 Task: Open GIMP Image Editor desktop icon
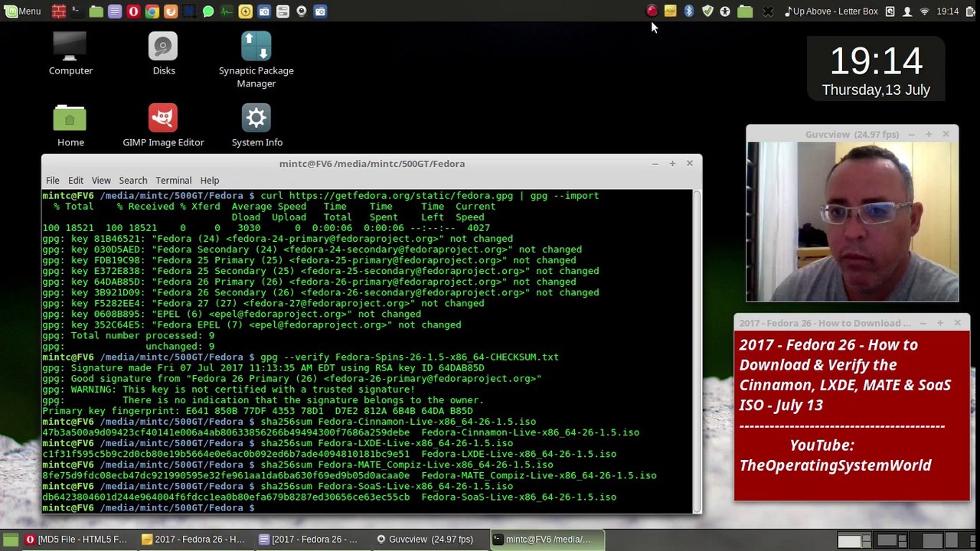[163, 126]
